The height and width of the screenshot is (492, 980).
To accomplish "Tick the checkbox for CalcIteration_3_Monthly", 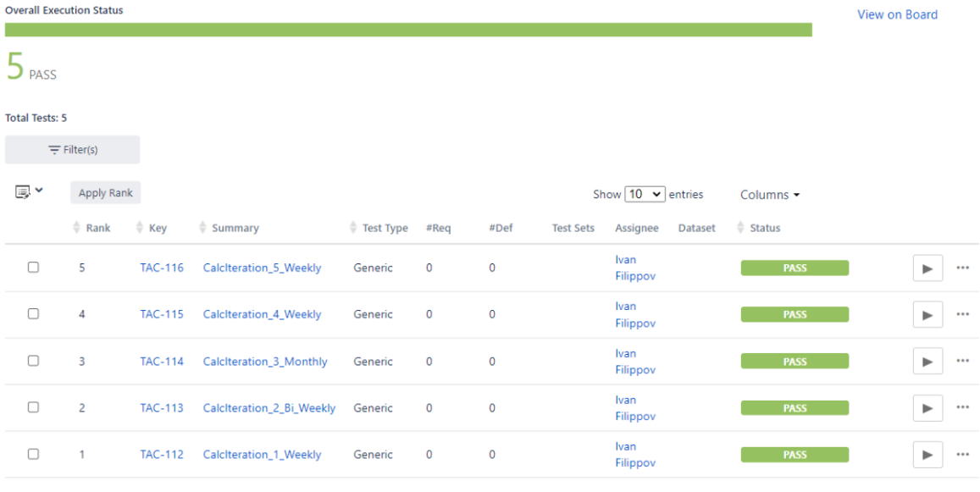I will tap(33, 361).
